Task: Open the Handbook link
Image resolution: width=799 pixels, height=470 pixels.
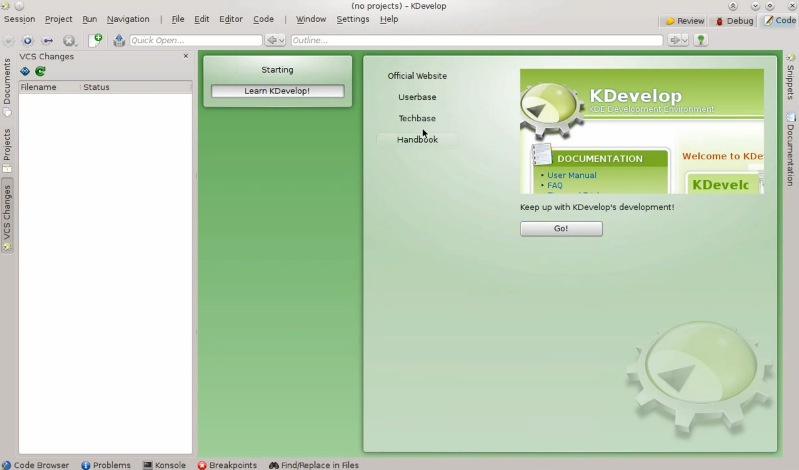Action: tap(417, 140)
